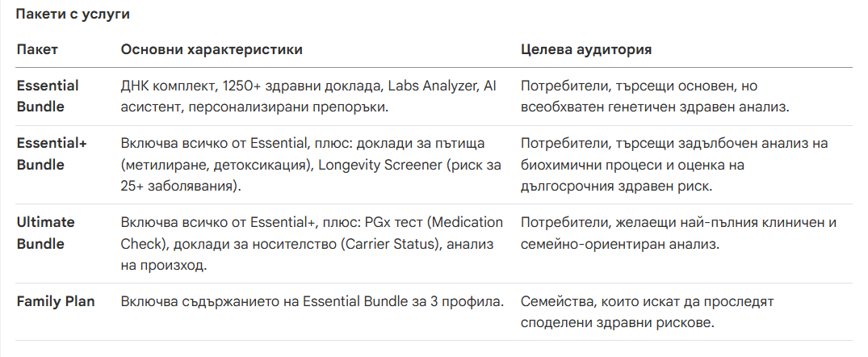
Task: Select the "Пакет" column header
Action: point(37,49)
